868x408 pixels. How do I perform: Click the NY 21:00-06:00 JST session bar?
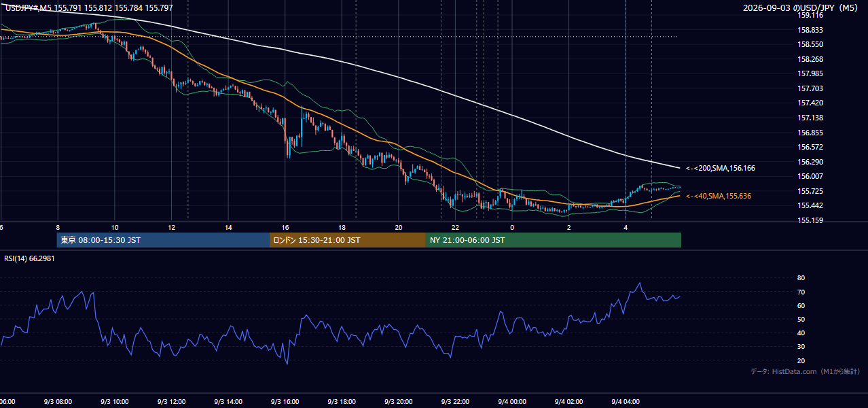point(554,240)
